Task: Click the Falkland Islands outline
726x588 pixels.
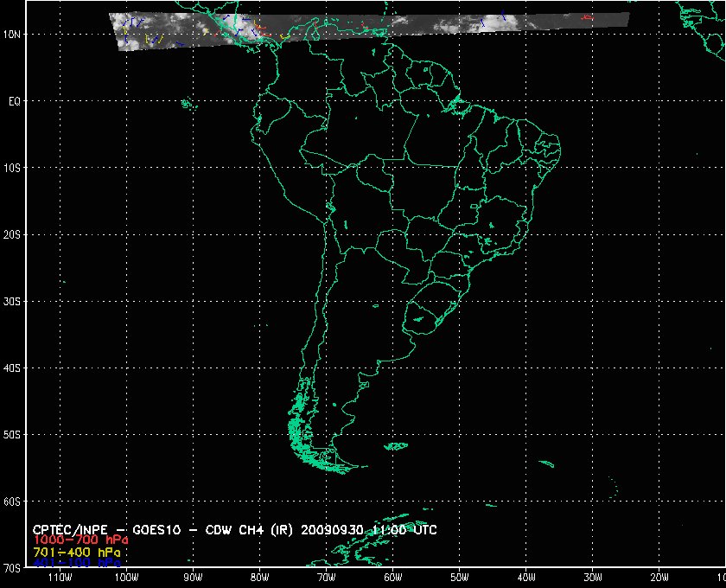Action: click(x=396, y=446)
